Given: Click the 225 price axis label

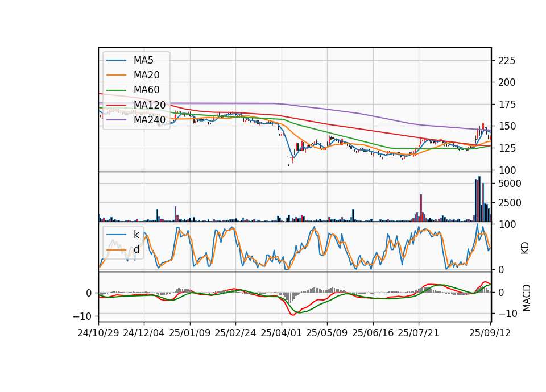Looking at the screenshot, I should click(x=507, y=61).
